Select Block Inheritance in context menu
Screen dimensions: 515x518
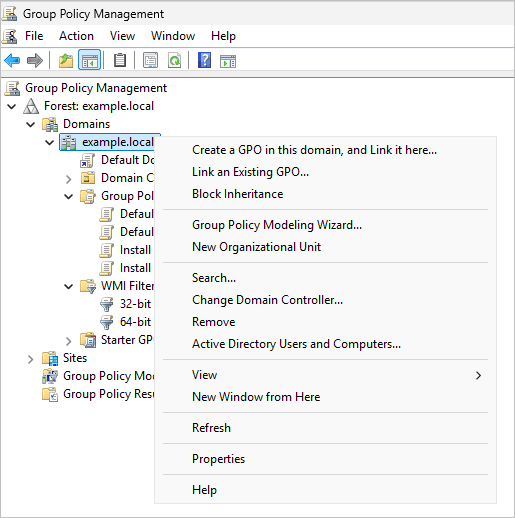click(237, 194)
